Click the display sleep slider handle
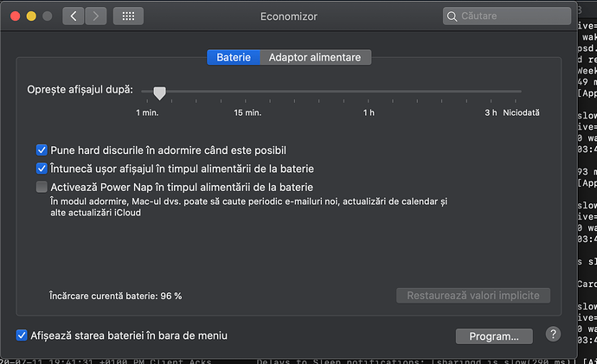 tap(159, 92)
